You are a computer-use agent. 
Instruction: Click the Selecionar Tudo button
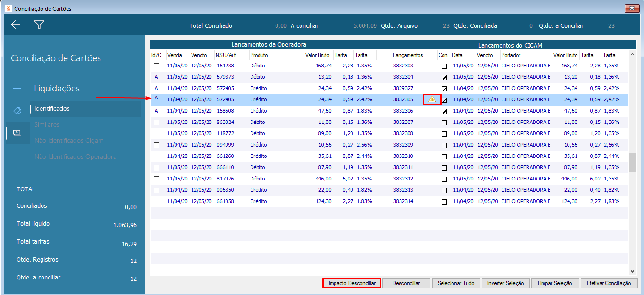pyautogui.click(x=456, y=283)
